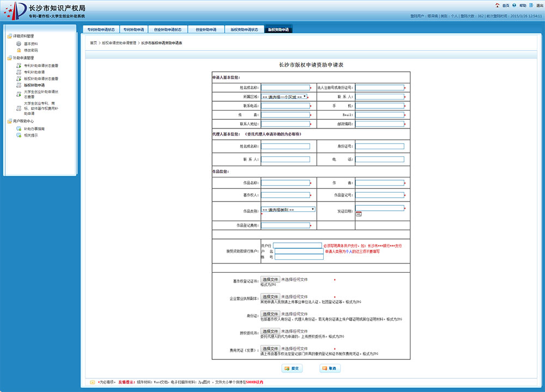The height and width of the screenshot is (392, 545).
Task: Click the 首页 home icon in header
Action: 497,5
